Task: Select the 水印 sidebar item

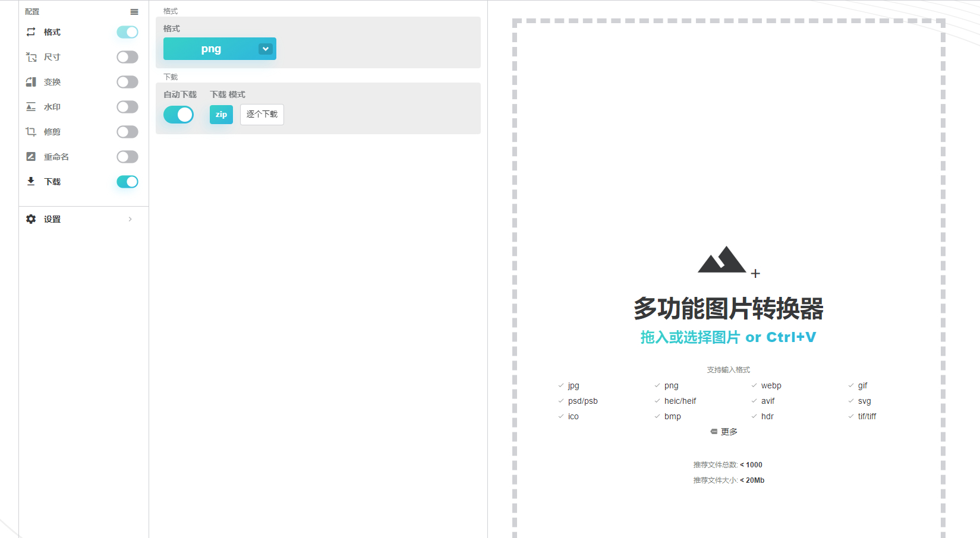Action: [52, 107]
